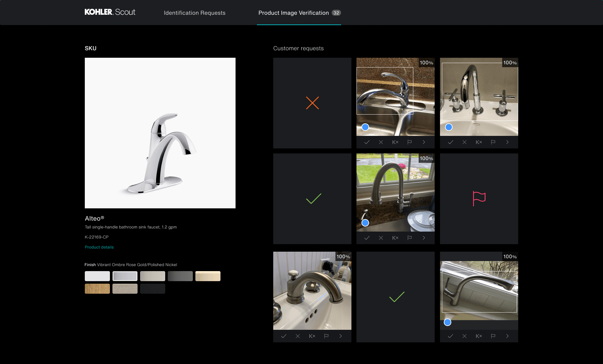Mark the widespread faucet as not Kohler
The height and width of the screenshot is (364, 603).
479,142
